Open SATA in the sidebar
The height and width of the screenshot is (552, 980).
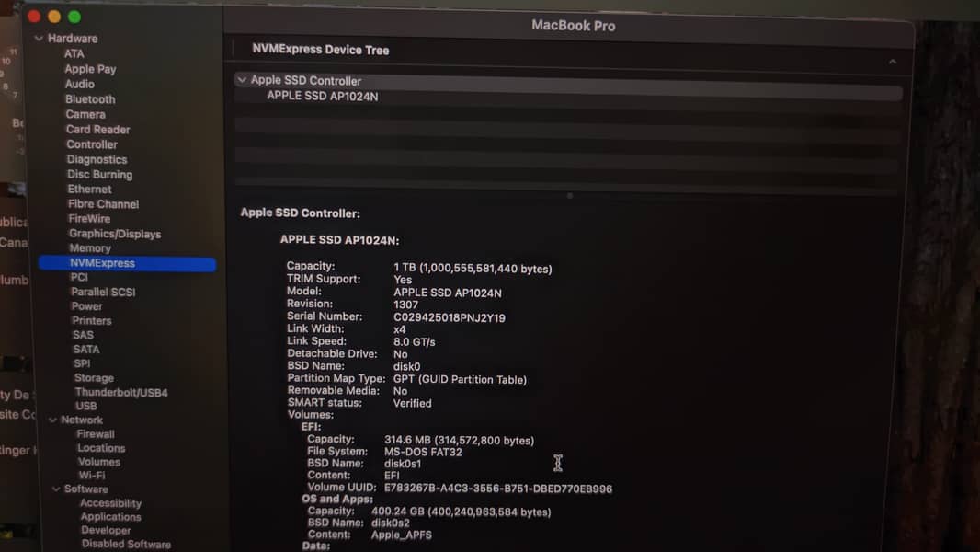click(85, 350)
